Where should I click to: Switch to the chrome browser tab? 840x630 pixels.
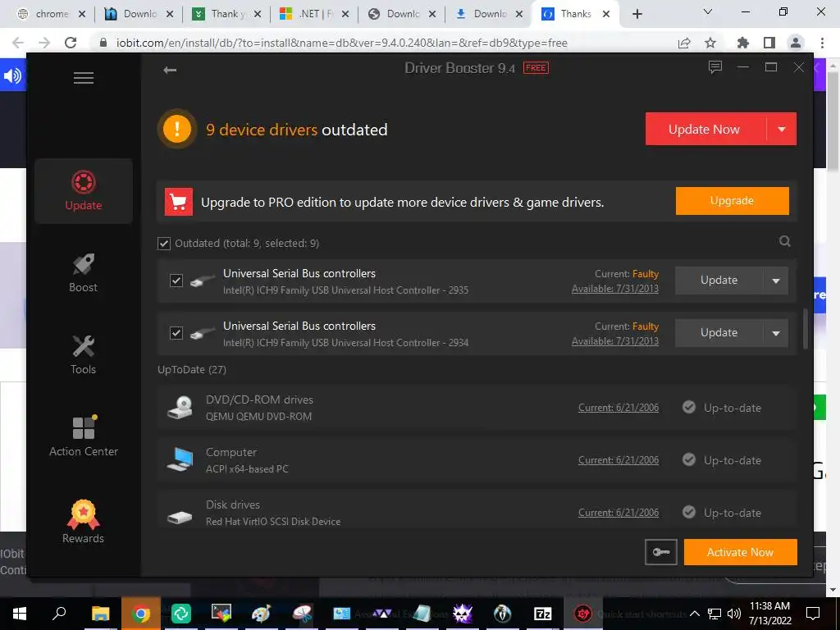(x=52, y=14)
